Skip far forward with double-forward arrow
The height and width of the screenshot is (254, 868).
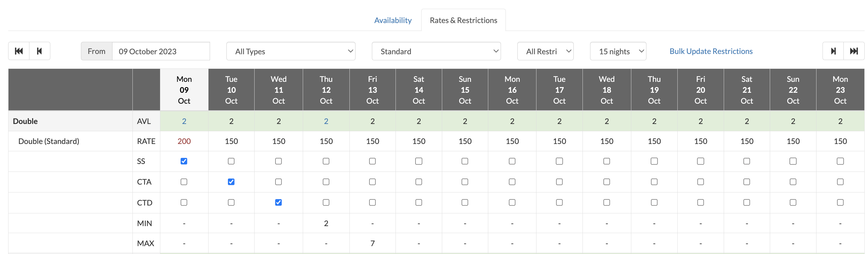[x=854, y=51]
